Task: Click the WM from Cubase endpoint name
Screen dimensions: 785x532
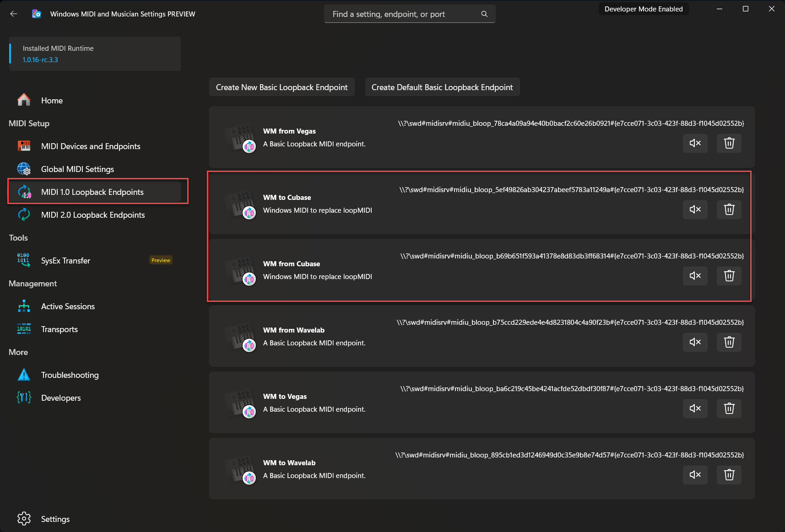Action: click(x=292, y=264)
